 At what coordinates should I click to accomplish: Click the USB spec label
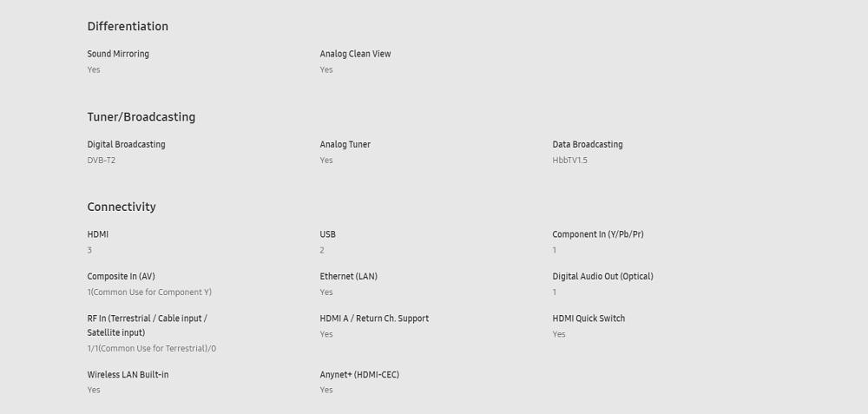pyautogui.click(x=328, y=234)
